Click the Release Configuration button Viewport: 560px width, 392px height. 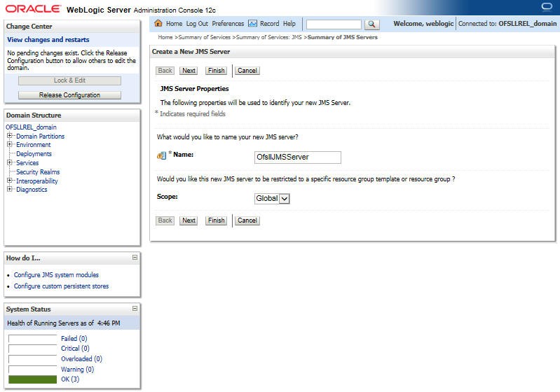(x=69, y=95)
